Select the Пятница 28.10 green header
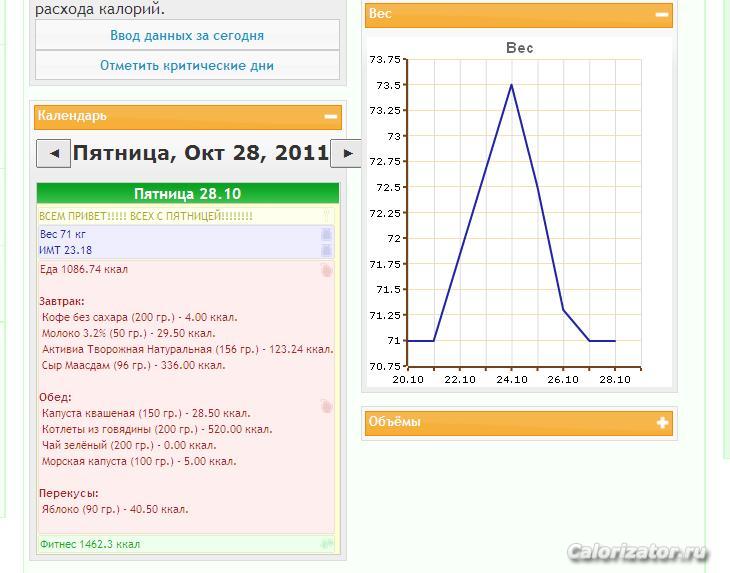 187,194
